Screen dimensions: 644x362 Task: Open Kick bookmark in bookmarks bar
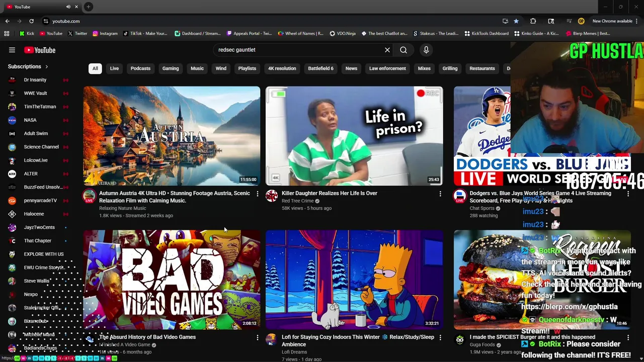27,34
